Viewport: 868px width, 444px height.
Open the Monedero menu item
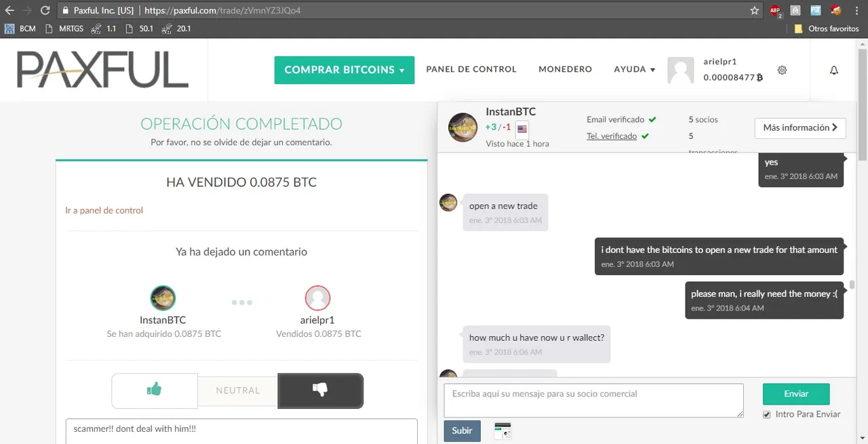tap(566, 69)
